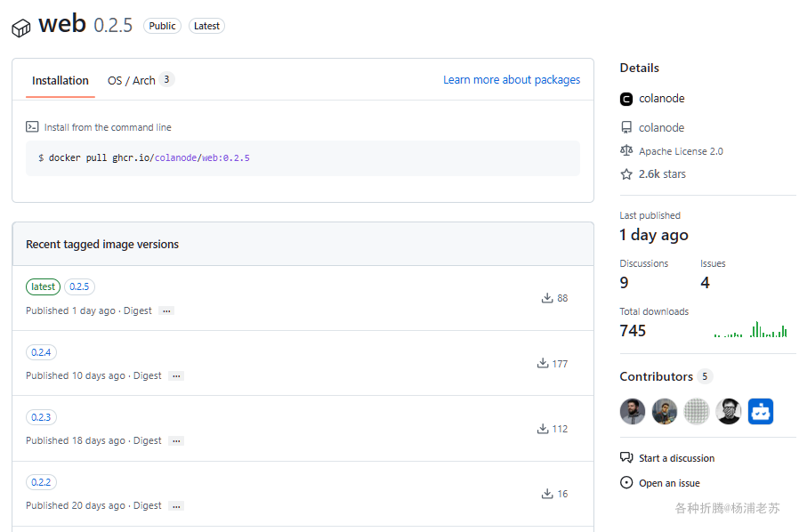This screenshot has width=799, height=532.
Task: Open the 0.2.4 version tag
Action: [41, 352]
